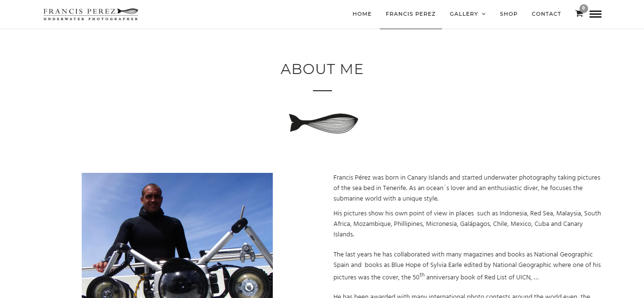The width and height of the screenshot is (644, 298).
Task: Click the cart item count badge
Action: pos(583,8)
